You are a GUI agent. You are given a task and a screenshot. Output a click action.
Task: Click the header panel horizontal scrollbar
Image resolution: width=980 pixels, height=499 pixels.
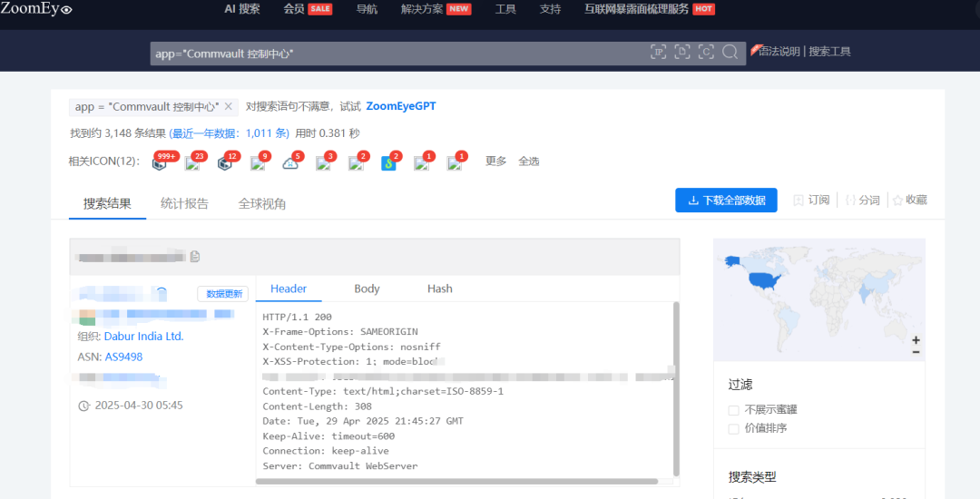[x=456, y=482]
